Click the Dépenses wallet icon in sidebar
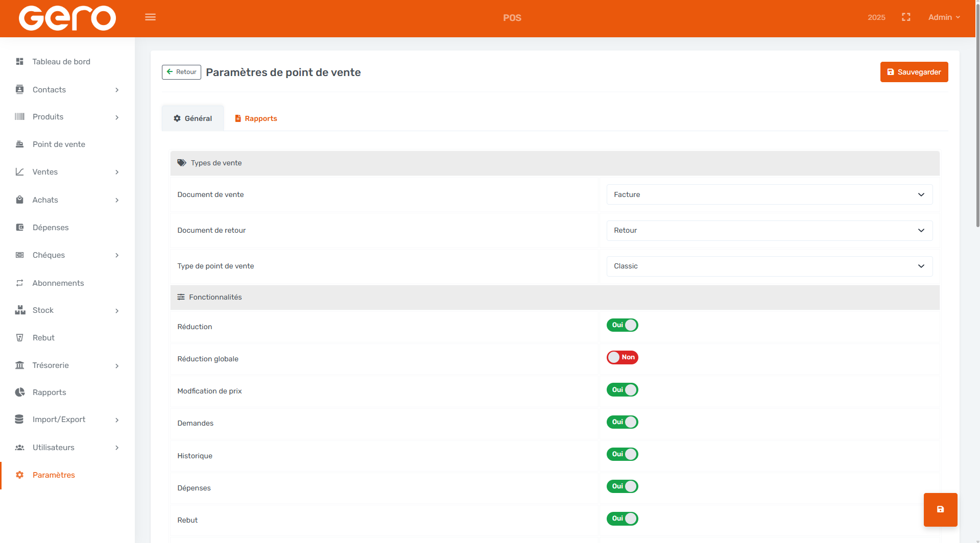The image size is (980, 543). point(20,228)
